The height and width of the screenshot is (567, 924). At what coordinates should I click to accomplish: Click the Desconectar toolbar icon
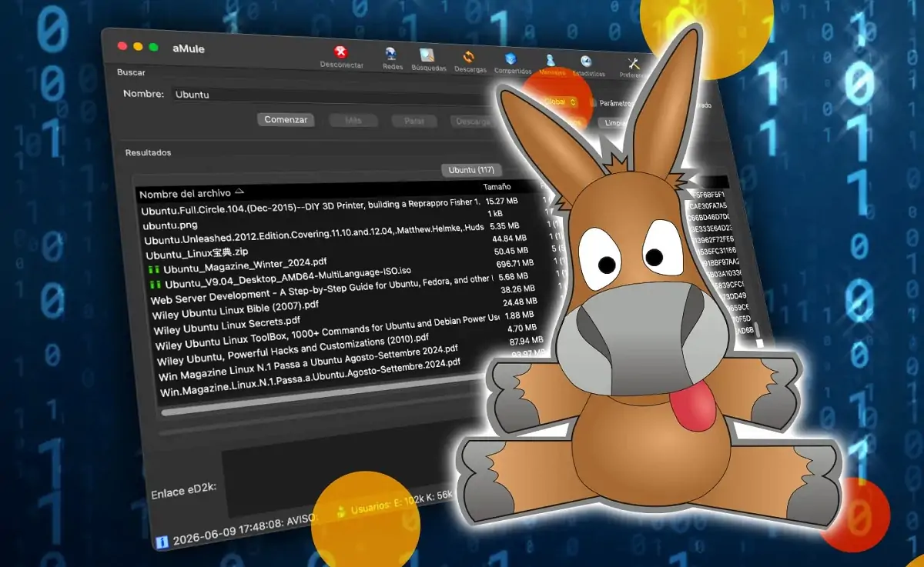click(x=340, y=52)
